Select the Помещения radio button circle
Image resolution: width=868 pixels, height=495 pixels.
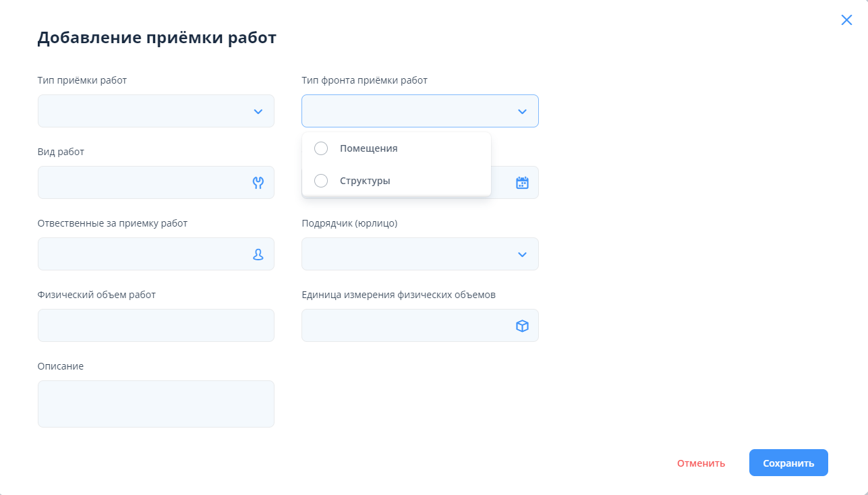tap(321, 148)
